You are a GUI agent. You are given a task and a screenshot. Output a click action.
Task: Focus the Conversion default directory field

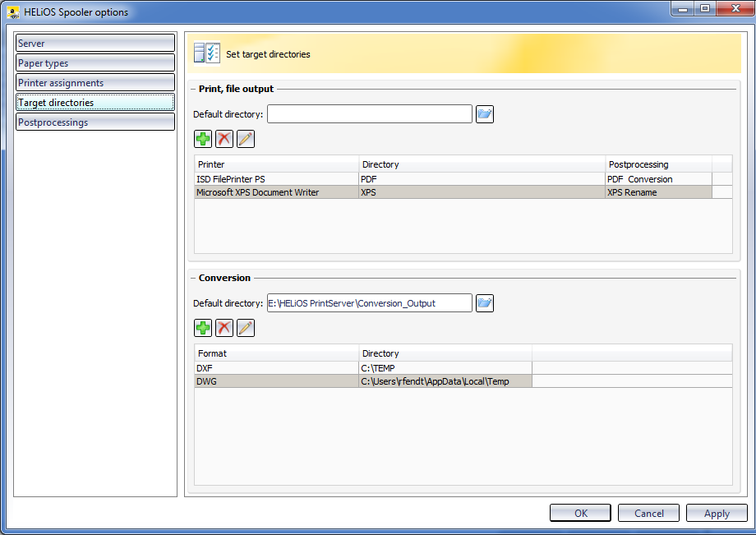click(370, 303)
